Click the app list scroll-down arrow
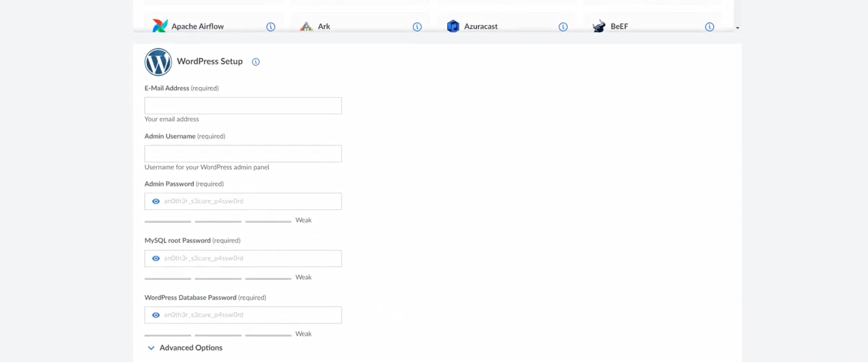Image resolution: width=868 pixels, height=362 pixels. pyautogui.click(x=737, y=29)
